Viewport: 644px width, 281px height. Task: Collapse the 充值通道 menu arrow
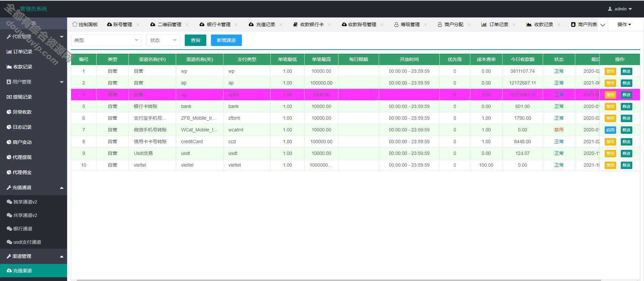(62, 188)
